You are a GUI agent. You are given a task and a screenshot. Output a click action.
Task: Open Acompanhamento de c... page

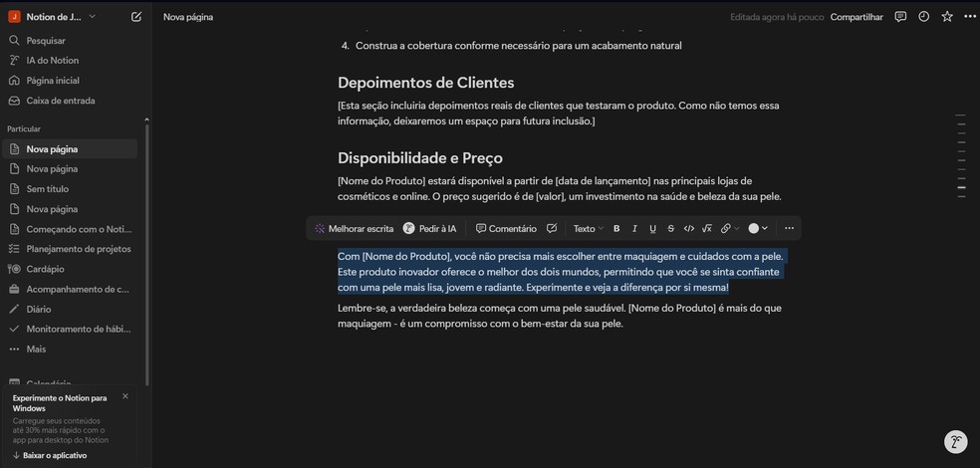tap(70, 290)
